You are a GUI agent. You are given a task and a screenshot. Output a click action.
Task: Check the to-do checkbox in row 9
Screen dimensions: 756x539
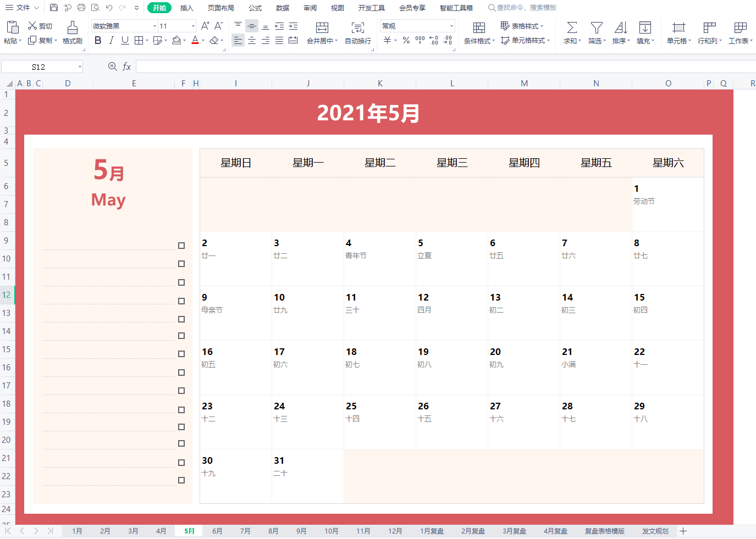181,246
